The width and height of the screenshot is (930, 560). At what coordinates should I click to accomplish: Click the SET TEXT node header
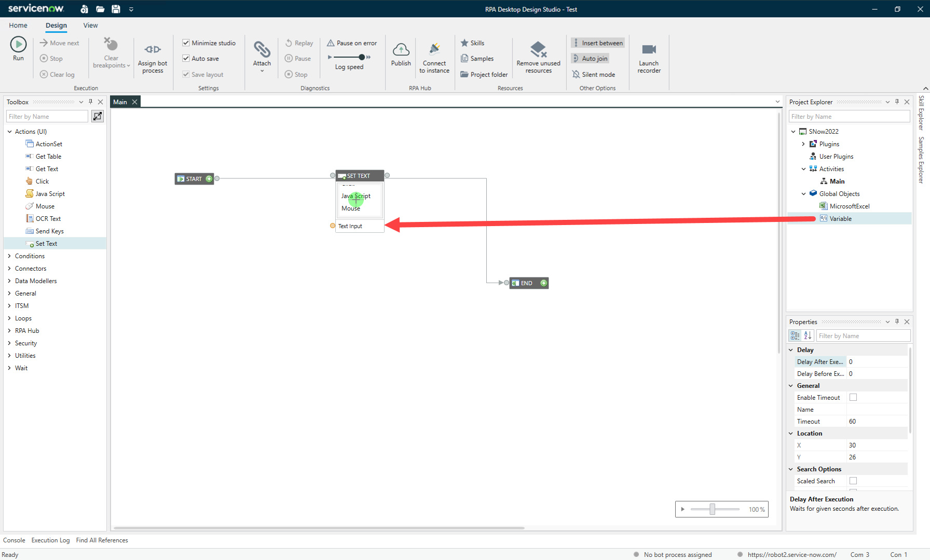pyautogui.click(x=360, y=176)
